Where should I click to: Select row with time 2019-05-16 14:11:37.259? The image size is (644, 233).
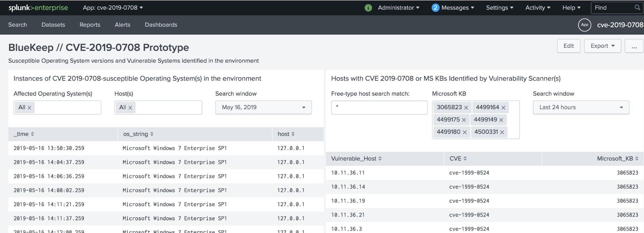166,218
